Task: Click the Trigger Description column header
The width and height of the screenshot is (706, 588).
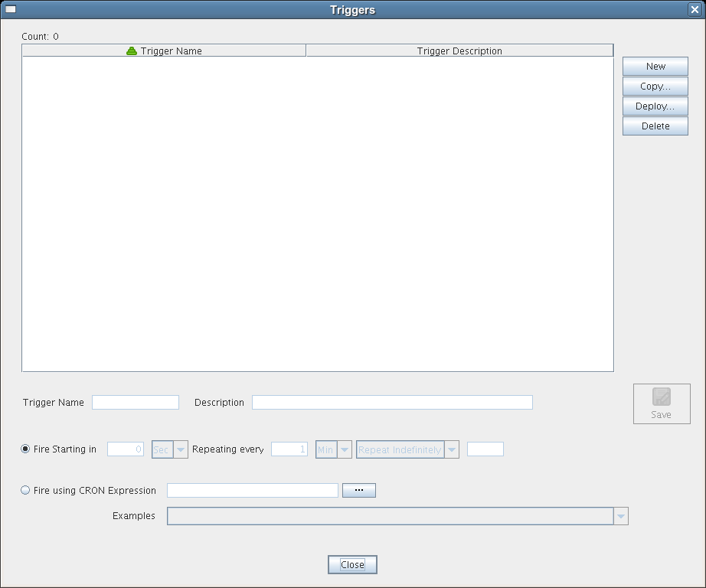Action: point(459,51)
